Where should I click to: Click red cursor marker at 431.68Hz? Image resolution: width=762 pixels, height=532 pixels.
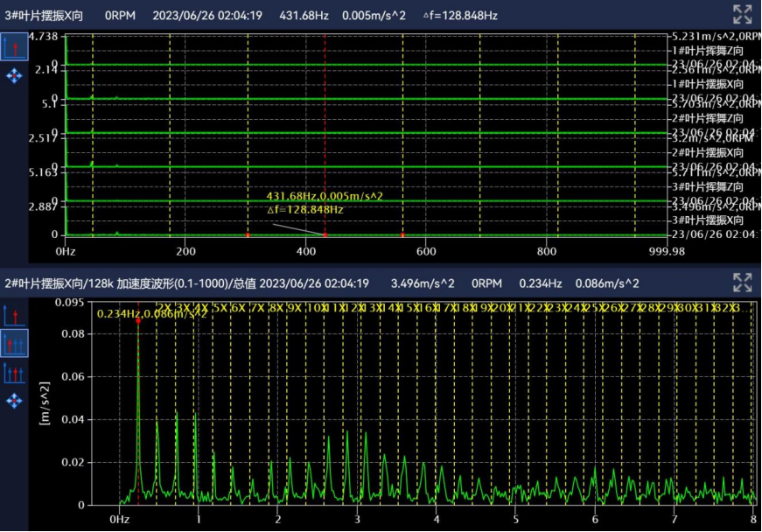pos(325,234)
